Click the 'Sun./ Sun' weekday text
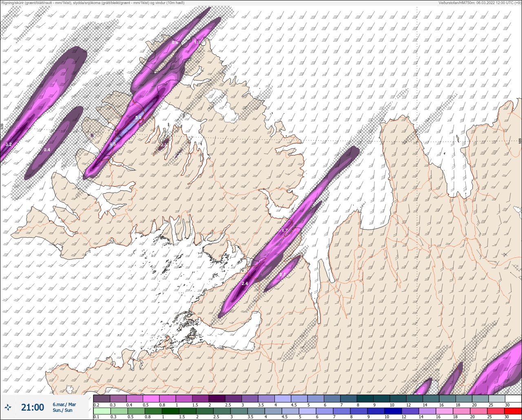The height and width of the screenshot is (420, 522). coord(62,410)
